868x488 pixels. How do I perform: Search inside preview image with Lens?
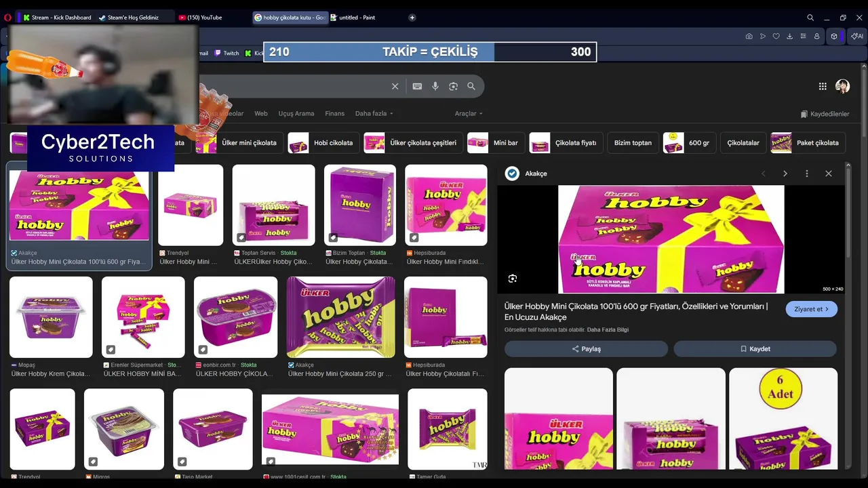[513, 279]
